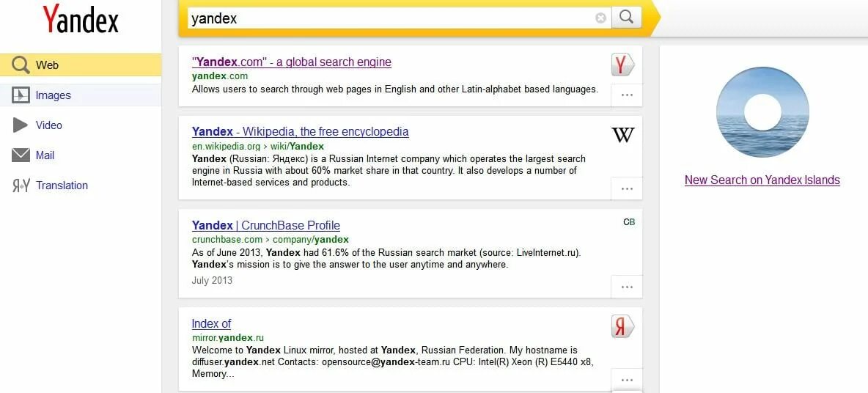Click the red Я favicon of mirror result

[622, 326]
